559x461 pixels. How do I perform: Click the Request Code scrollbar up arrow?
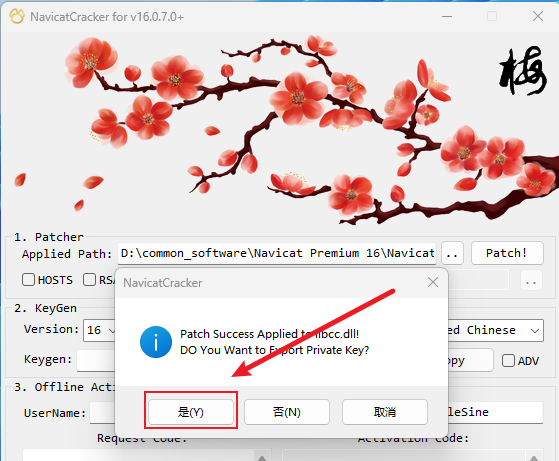pos(261,457)
